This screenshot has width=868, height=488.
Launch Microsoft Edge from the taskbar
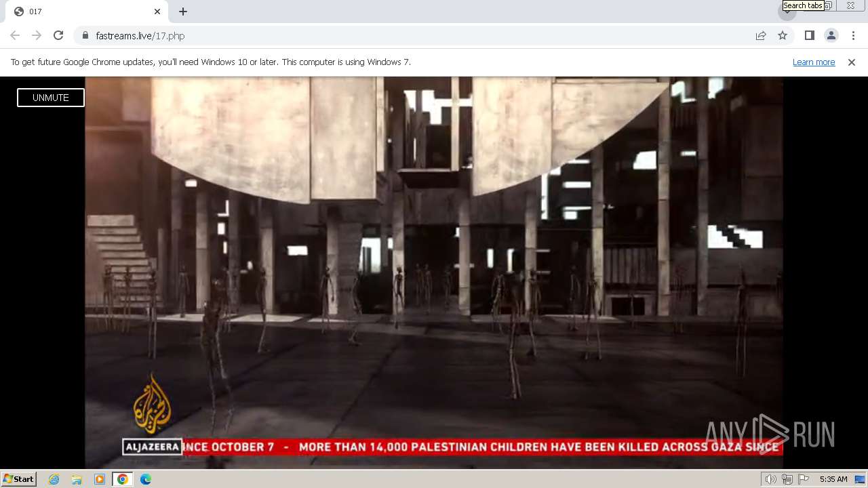click(x=146, y=479)
